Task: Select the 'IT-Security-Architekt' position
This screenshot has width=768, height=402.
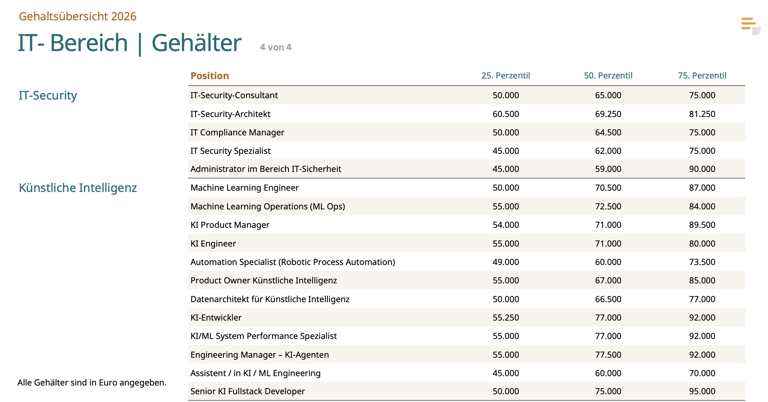Action: tap(230, 114)
